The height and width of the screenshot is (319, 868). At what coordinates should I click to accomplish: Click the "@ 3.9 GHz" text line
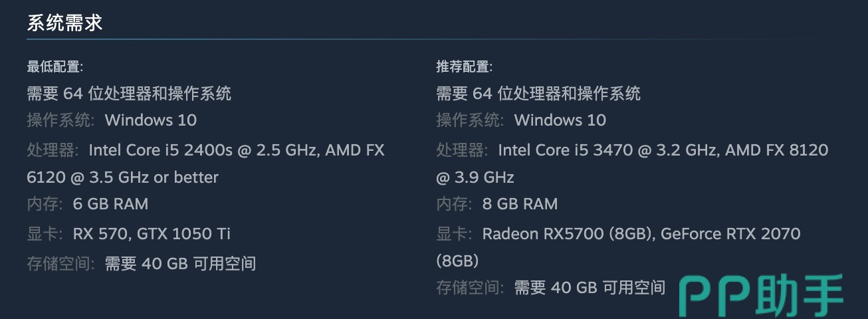tap(475, 177)
